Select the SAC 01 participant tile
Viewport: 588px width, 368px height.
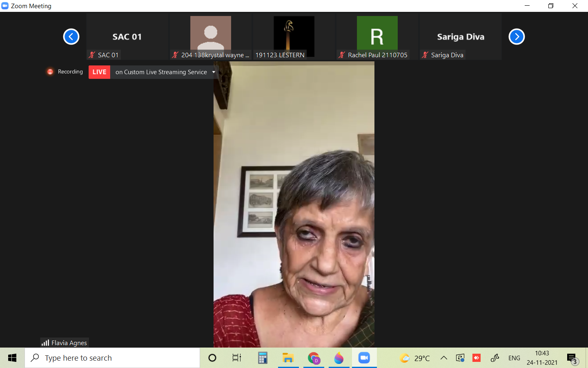[x=127, y=37]
